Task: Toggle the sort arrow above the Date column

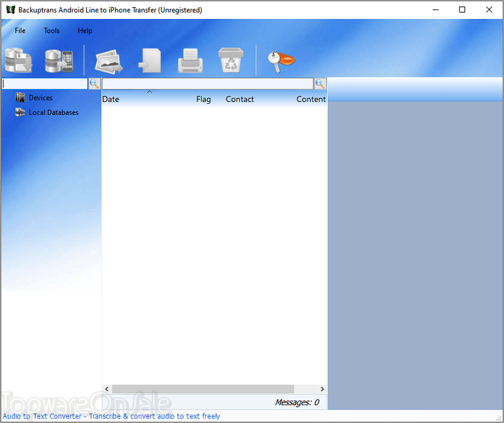Action: click(x=149, y=92)
